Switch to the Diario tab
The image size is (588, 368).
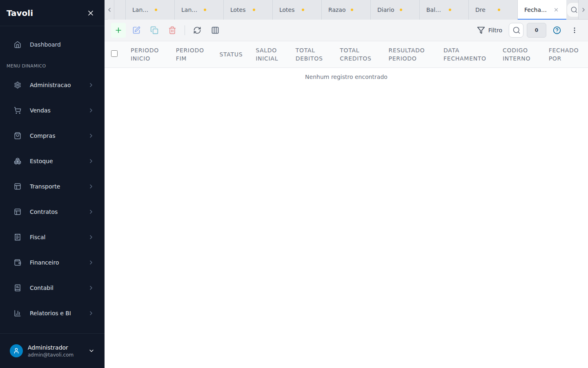coord(395,10)
